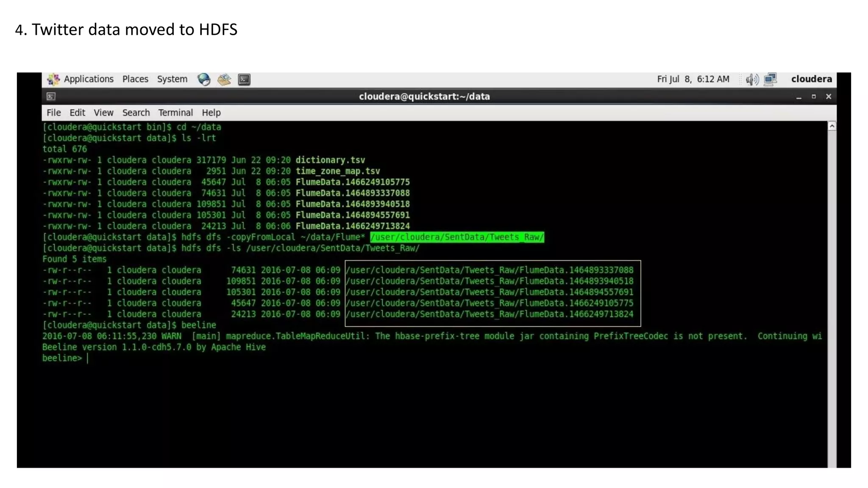Open the Terminal menu
This screenshot has height=488, width=868.
pyautogui.click(x=175, y=113)
